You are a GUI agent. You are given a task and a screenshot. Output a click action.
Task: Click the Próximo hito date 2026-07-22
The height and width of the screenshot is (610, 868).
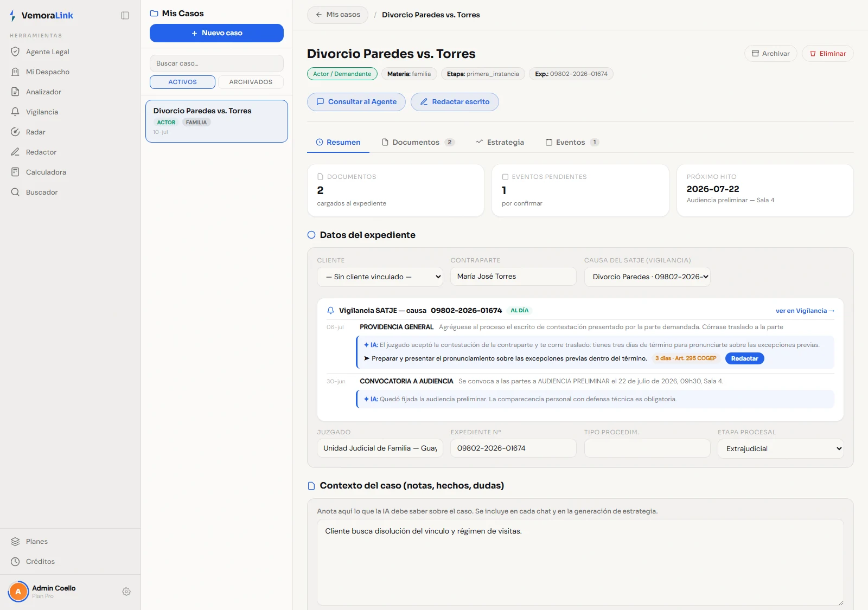click(713, 189)
